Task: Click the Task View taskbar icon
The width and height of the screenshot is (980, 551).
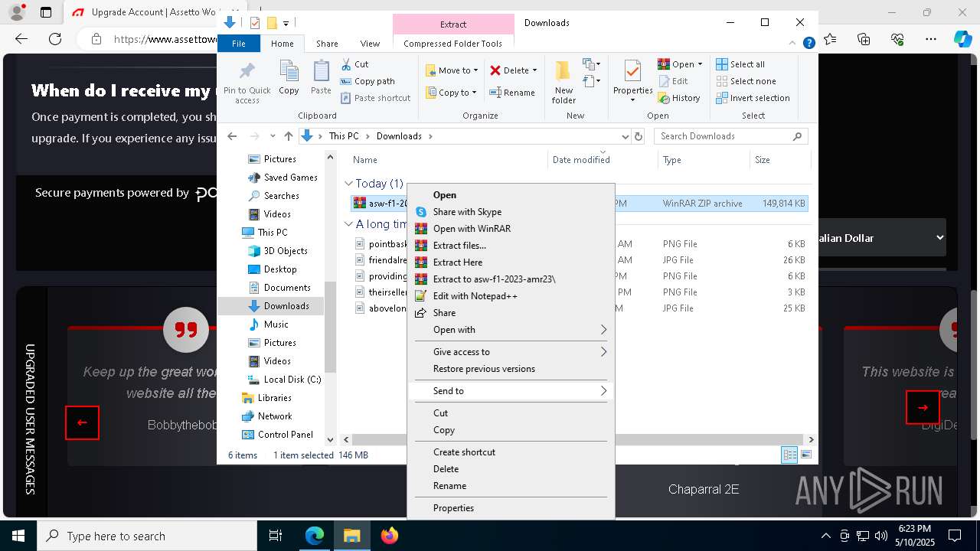Action: [276, 536]
